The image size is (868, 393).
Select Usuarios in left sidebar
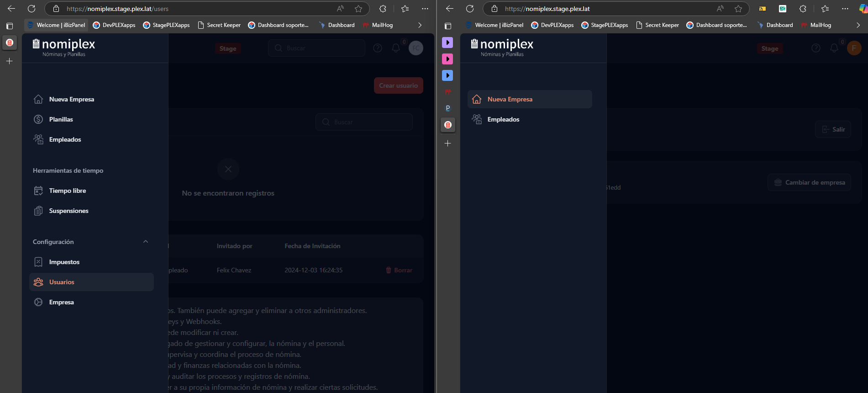91,282
